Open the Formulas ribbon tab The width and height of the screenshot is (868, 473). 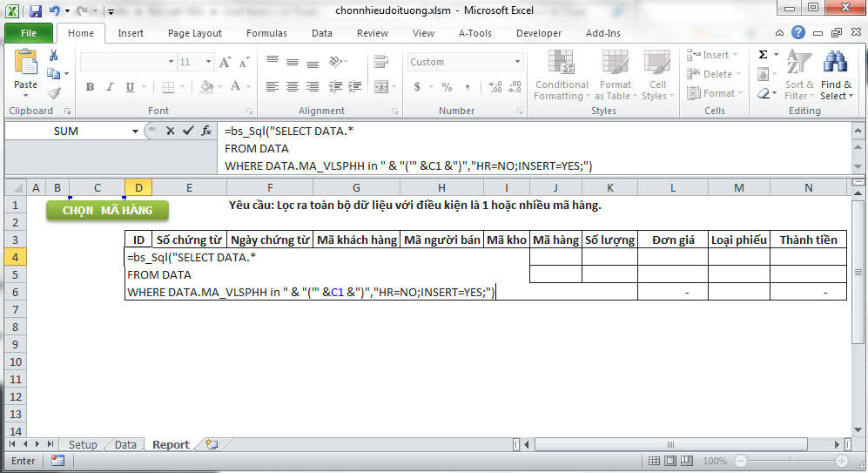266,33
